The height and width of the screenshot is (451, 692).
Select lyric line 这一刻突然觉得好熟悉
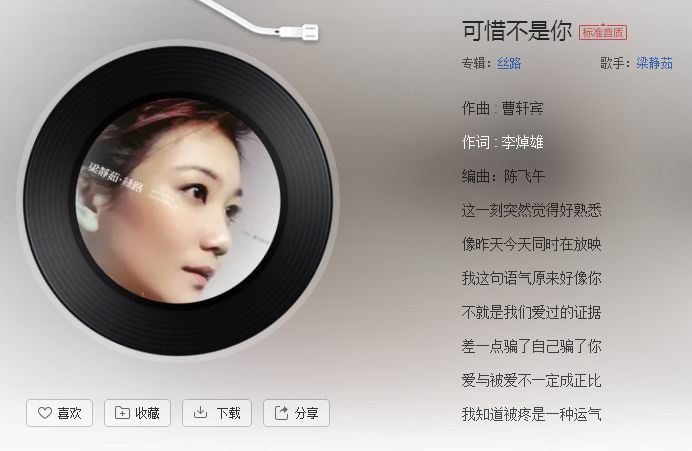tap(531, 210)
